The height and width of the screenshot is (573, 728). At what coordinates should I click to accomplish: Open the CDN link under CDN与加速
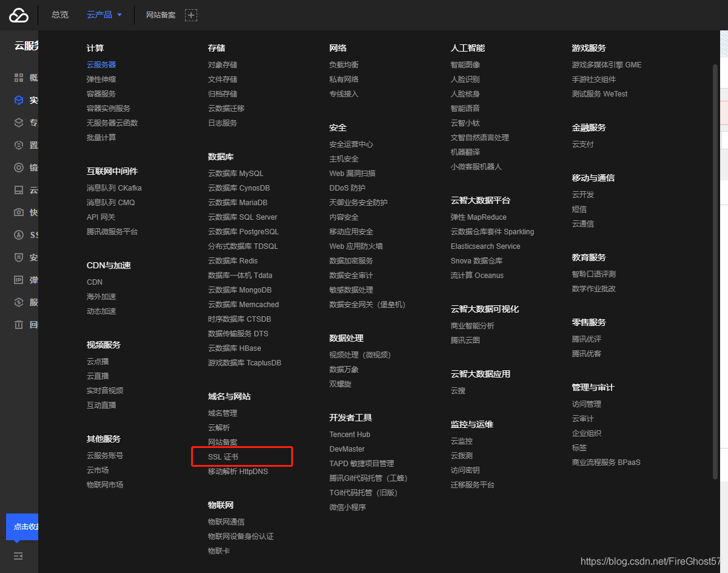click(95, 282)
